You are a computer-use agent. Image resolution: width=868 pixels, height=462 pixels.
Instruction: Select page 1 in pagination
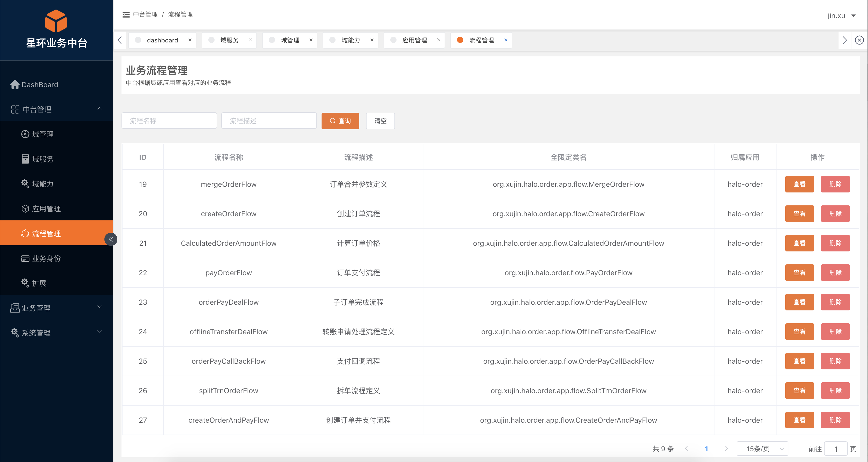706,449
